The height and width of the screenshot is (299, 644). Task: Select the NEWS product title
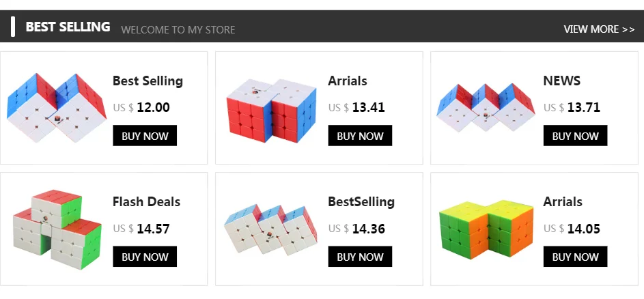[x=561, y=81]
